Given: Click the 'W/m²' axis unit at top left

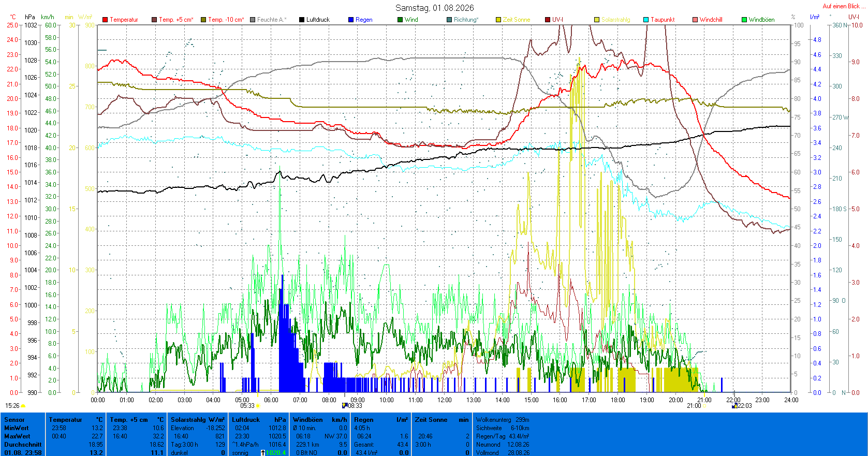Looking at the screenshot, I should pyautogui.click(x=85, y=17).
